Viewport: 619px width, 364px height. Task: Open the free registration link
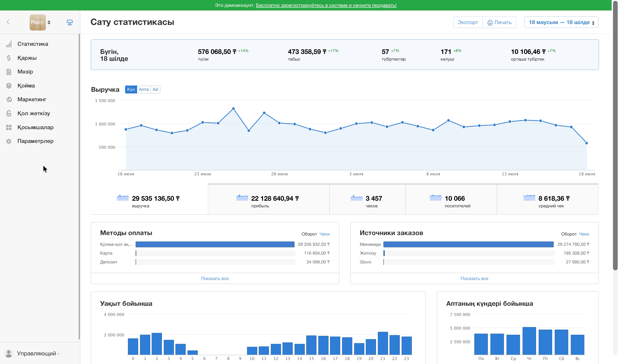tap(326, 5)
